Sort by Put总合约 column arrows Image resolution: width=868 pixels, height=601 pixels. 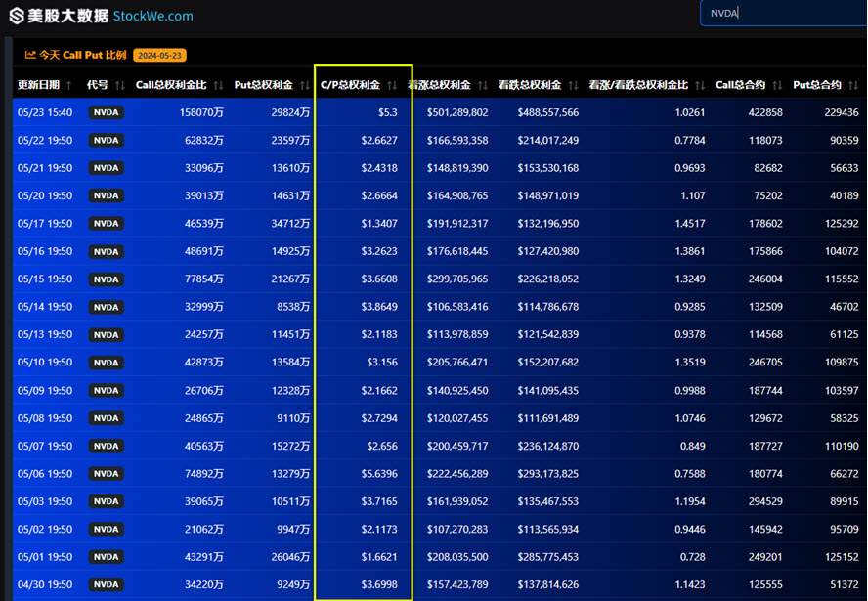pos(853,85)
